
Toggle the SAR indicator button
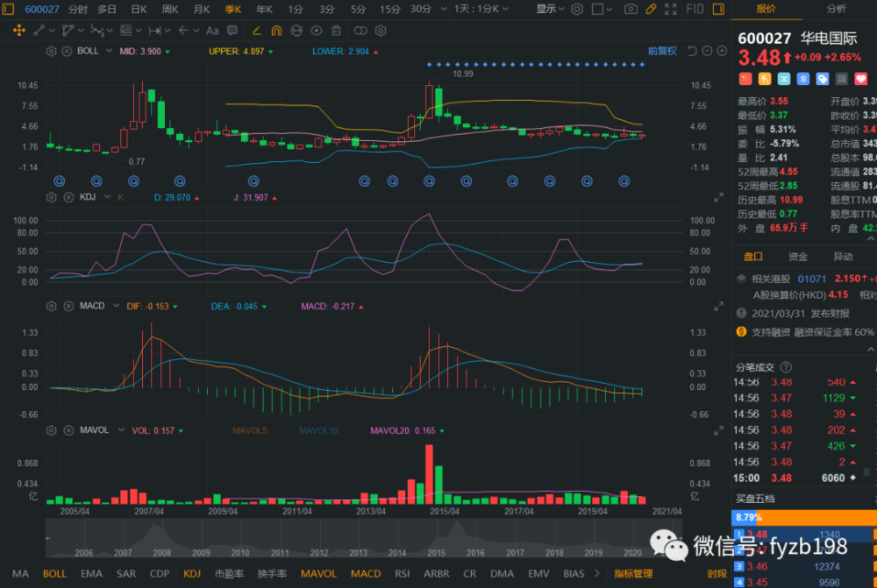(125, 573)
